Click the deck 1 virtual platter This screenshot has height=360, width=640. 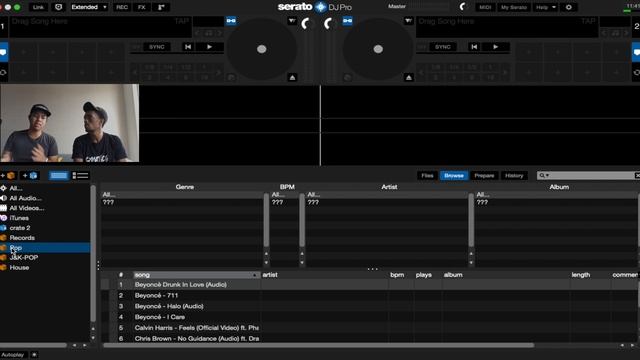point(262,49)
